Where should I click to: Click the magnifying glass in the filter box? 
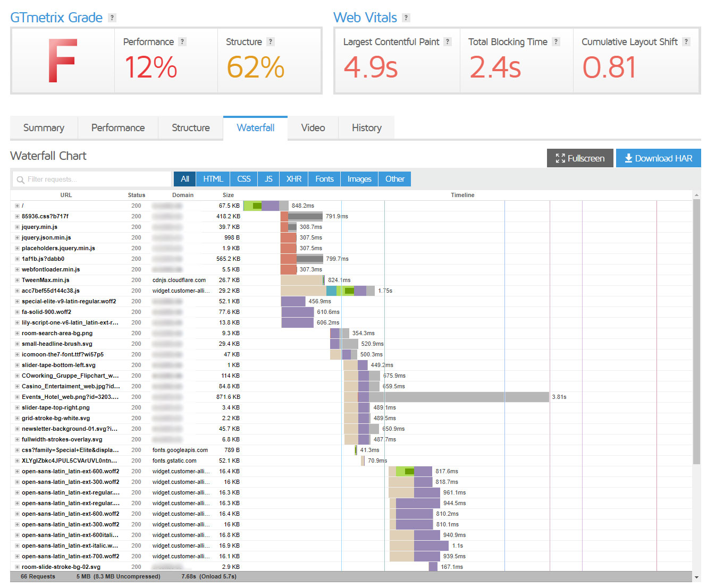click(20, 179)
